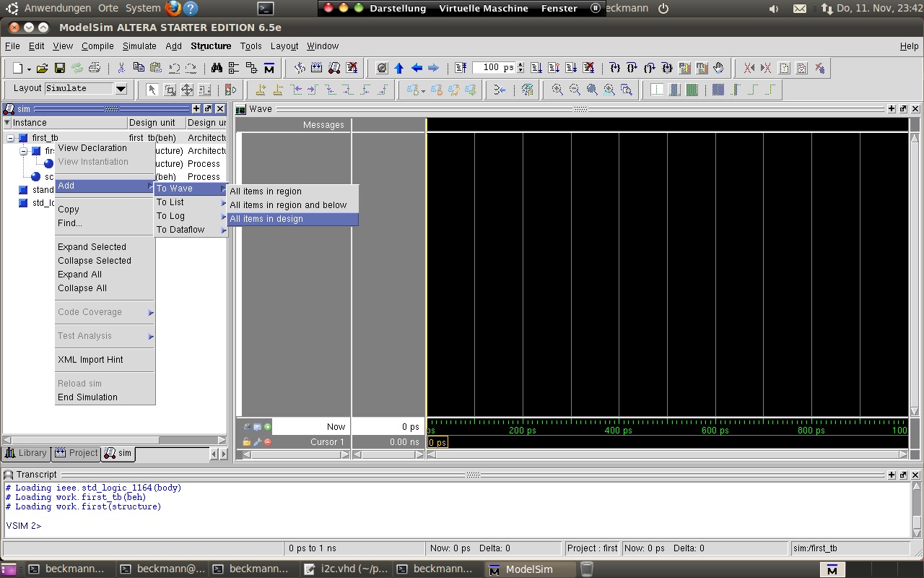Open the To Dataflow submenu
Viewport: 924px width, 578px height.
[x=191, y=230]
